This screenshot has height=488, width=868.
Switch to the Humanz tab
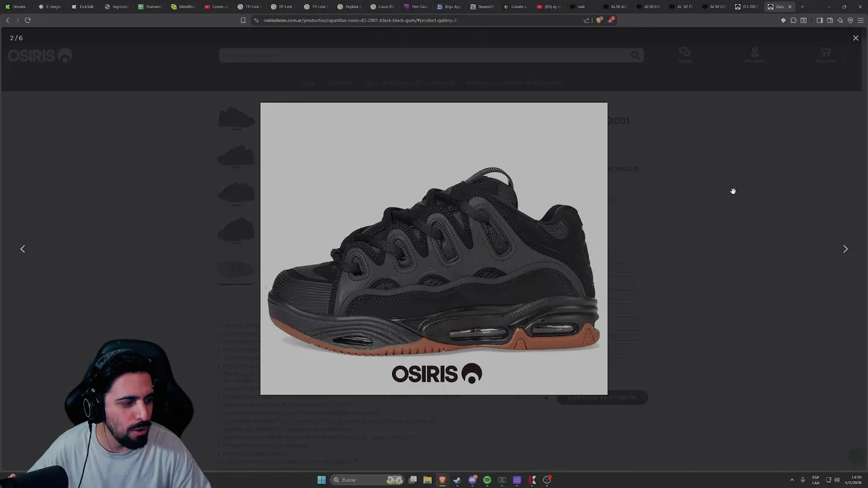149,7
